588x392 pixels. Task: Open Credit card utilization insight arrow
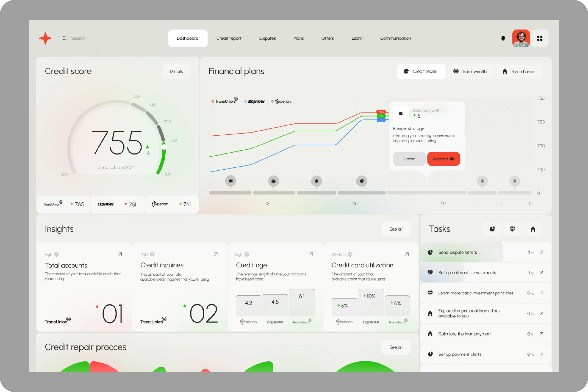click(407, 254)
